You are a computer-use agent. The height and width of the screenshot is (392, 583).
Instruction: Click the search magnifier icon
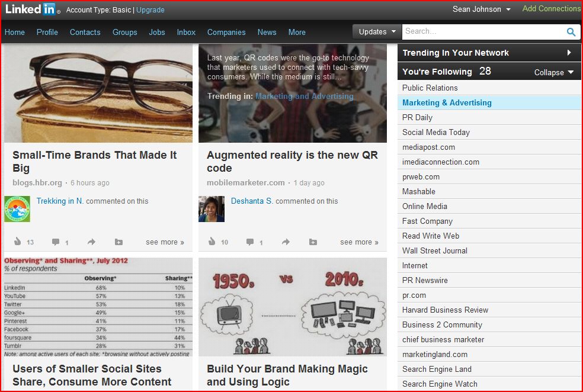coord(571,32)
